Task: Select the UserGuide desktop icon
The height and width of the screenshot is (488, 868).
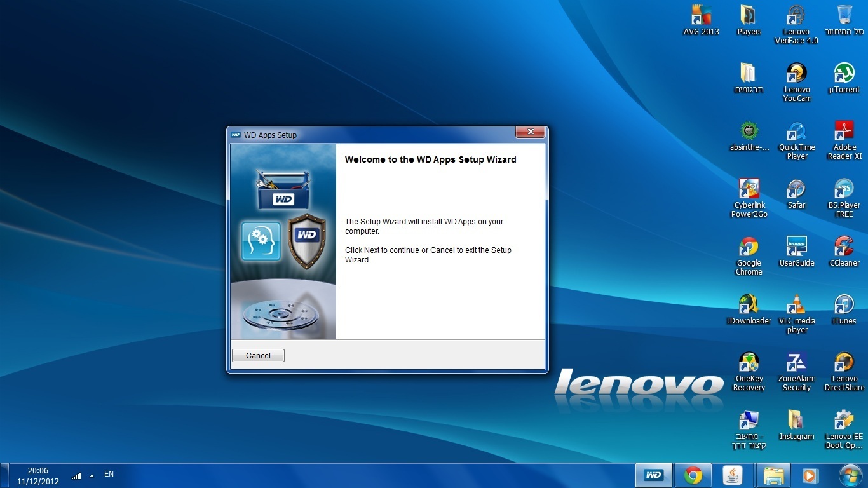Action: coord(797,252)
